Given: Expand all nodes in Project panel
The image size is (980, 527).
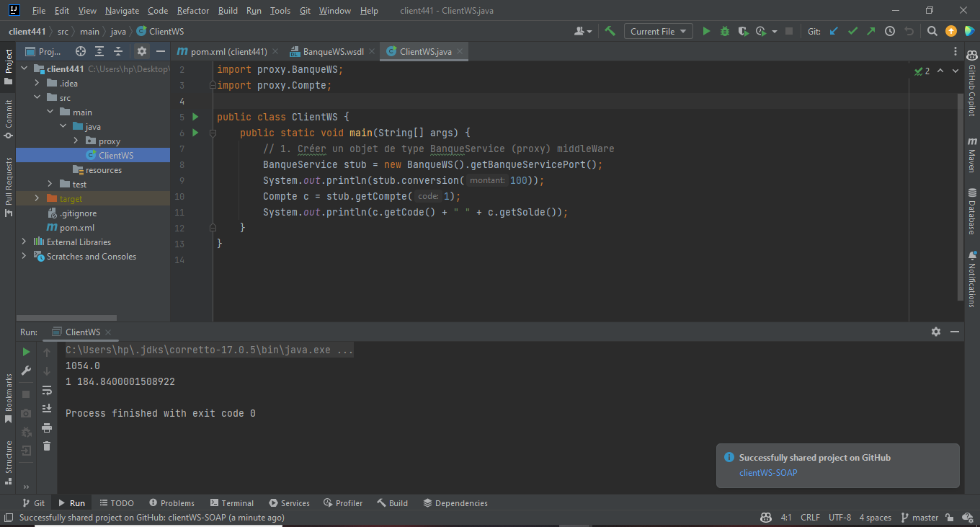Looking at the screenshot, I should 99,51.
